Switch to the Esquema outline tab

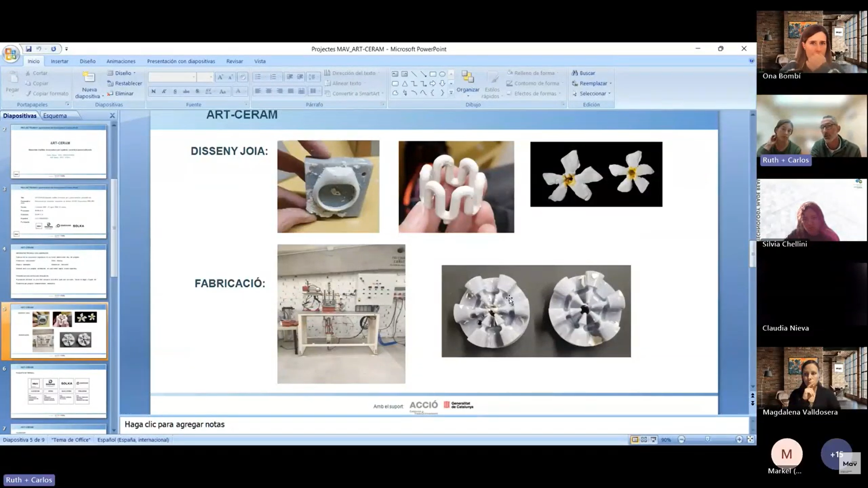tap(55, 116)
